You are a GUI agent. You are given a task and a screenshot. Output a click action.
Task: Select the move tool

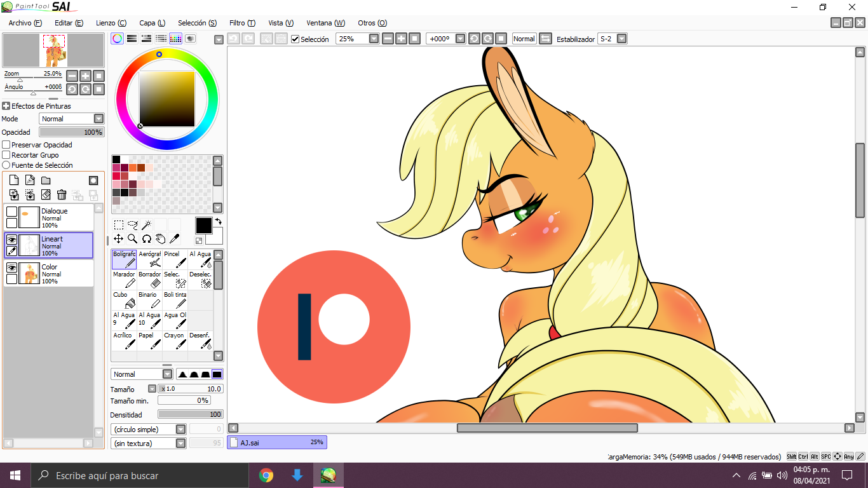[119, 239]
